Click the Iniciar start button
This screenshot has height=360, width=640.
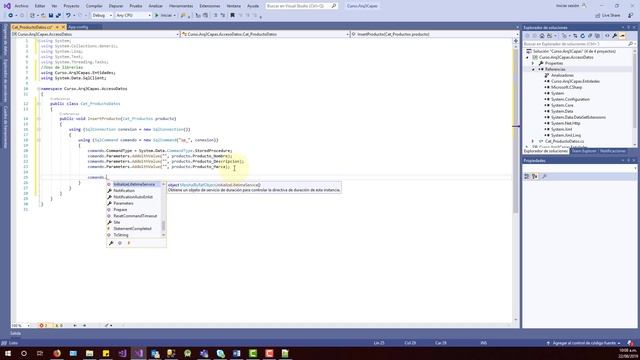pyautogui.click(x=164, y=16)
